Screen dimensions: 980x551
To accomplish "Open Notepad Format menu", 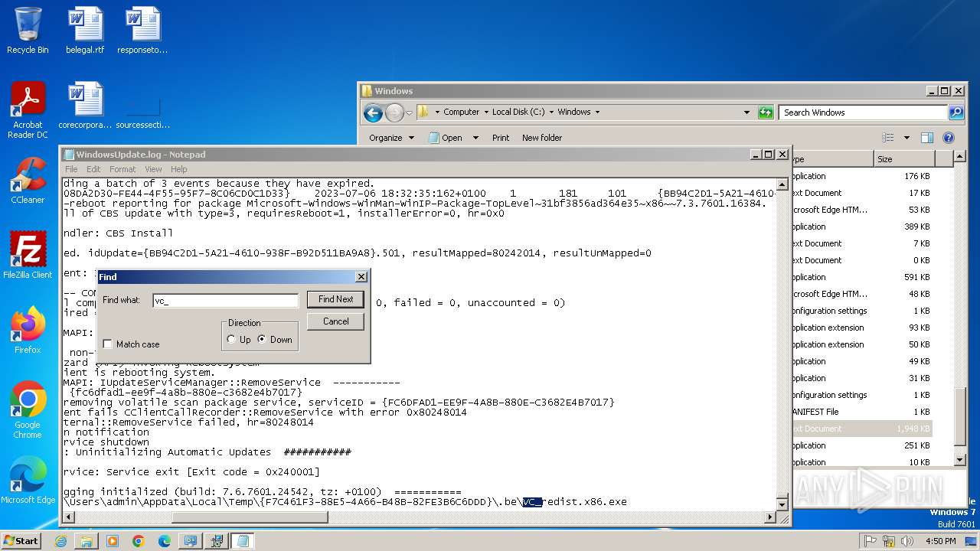I will [x=122, y=169].
